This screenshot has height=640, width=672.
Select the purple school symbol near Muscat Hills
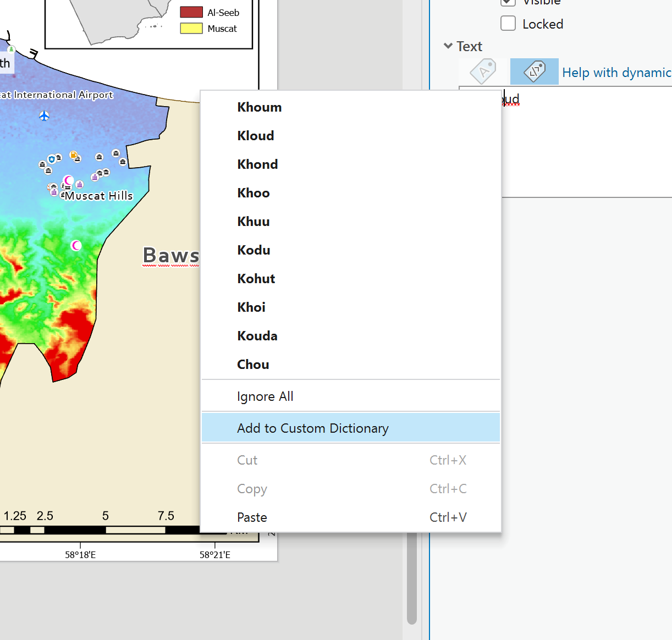(79, 184)
